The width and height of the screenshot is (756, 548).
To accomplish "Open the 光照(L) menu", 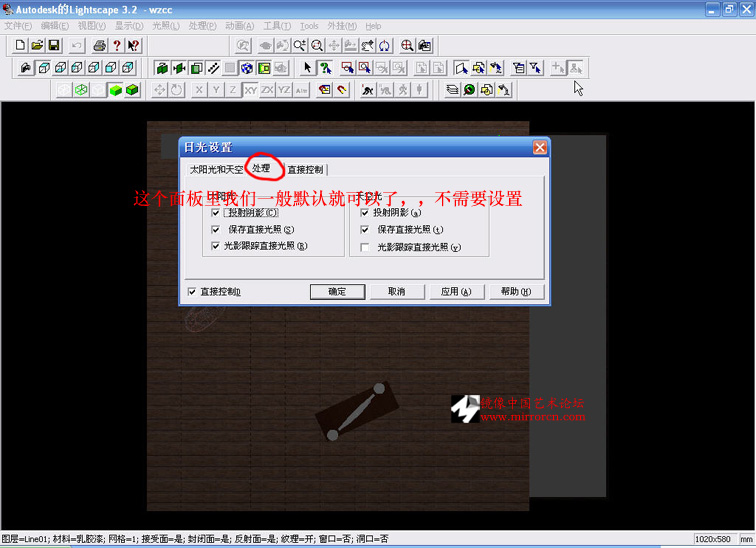I will (x=166, y=26).
